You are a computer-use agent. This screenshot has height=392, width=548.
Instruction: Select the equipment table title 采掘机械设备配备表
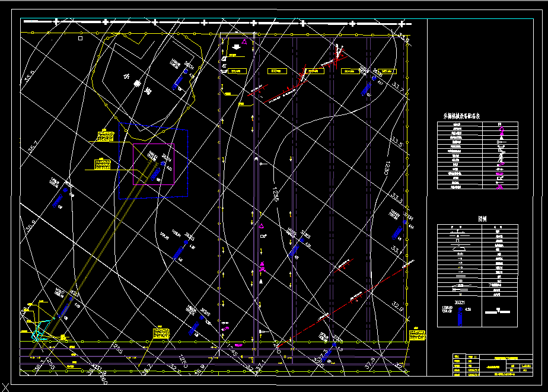pyautogui.click(x=461, y=116)
